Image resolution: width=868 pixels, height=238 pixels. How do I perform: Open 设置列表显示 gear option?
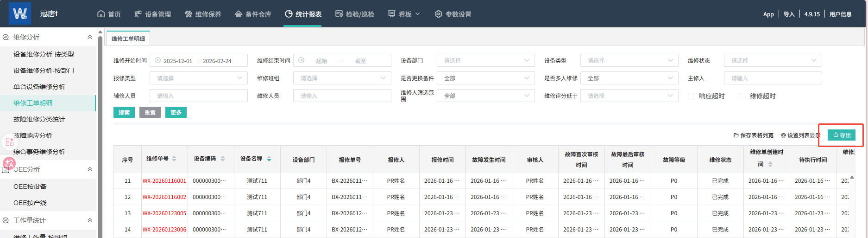pyautogui.click(x=800, y=135)
